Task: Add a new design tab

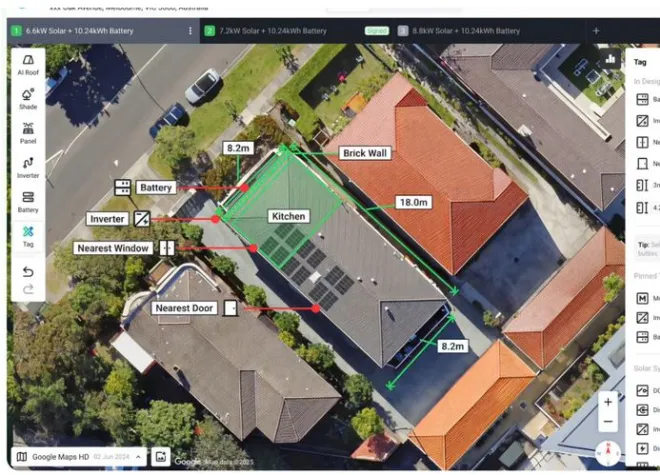Action: tap(596, 31)
